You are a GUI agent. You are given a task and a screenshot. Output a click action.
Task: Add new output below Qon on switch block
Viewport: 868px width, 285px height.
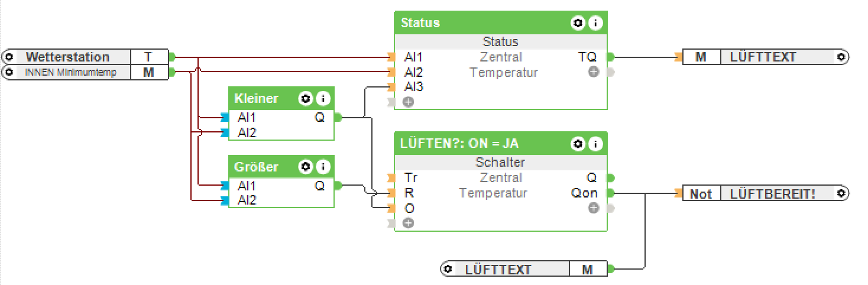click(x=594, y=208)
